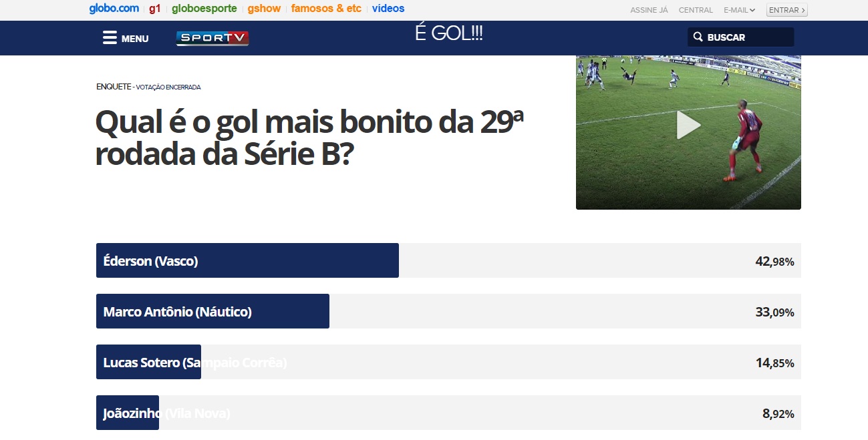The height and width of the screenshot is (440, 868).
Task: Play the goal video
Action: click(688, 126)
